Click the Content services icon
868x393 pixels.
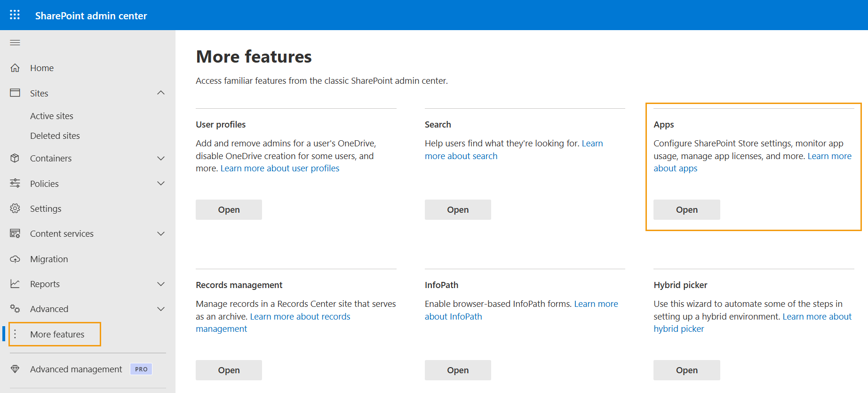pyautogui.click(x=15, y=233)
